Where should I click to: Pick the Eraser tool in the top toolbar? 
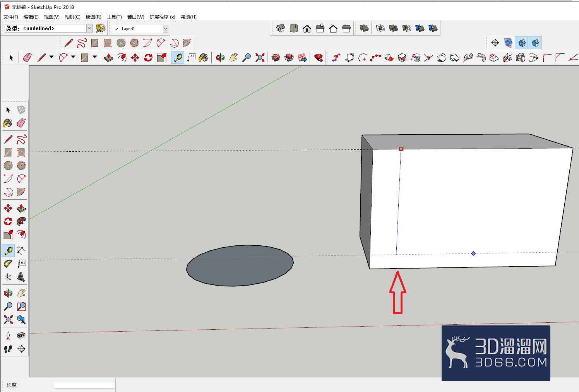(x=27, y=58)
